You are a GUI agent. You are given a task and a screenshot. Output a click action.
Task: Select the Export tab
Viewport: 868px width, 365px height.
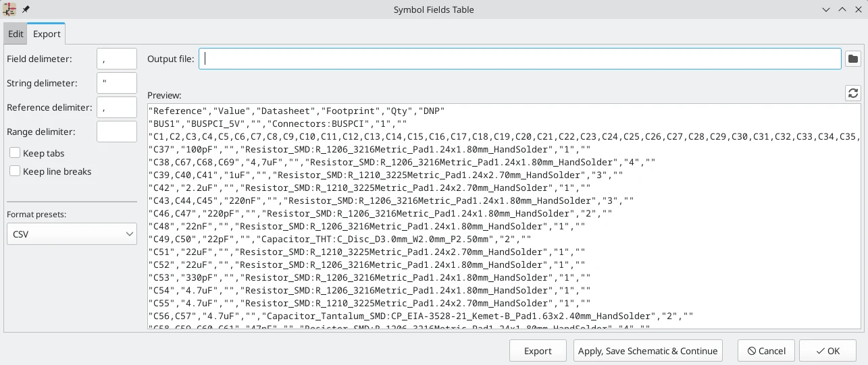47,34
